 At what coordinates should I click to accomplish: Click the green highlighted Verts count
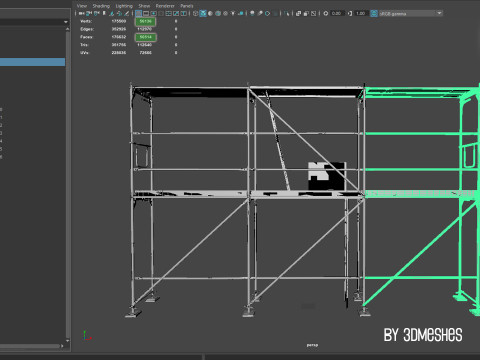pyautogui.click(x=145, y=21)
